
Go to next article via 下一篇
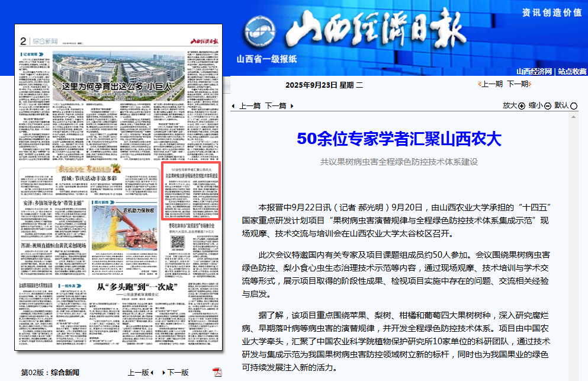(x=275, y=106)
